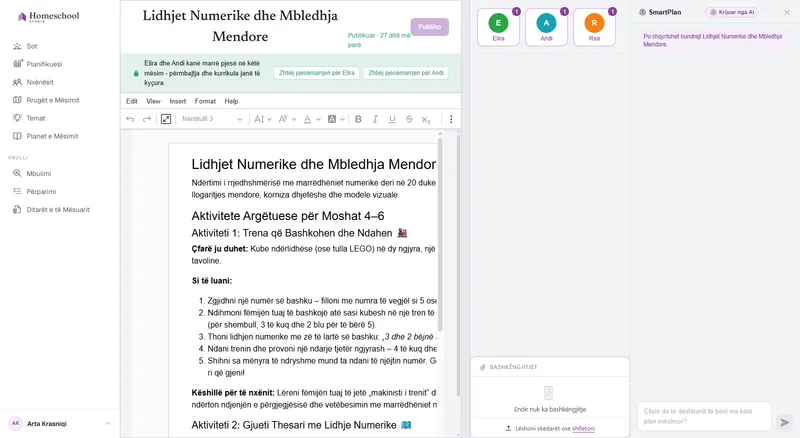Click the undo arrow icon
800x438 pixels.
pyautogui.click(x=130, y=119)
